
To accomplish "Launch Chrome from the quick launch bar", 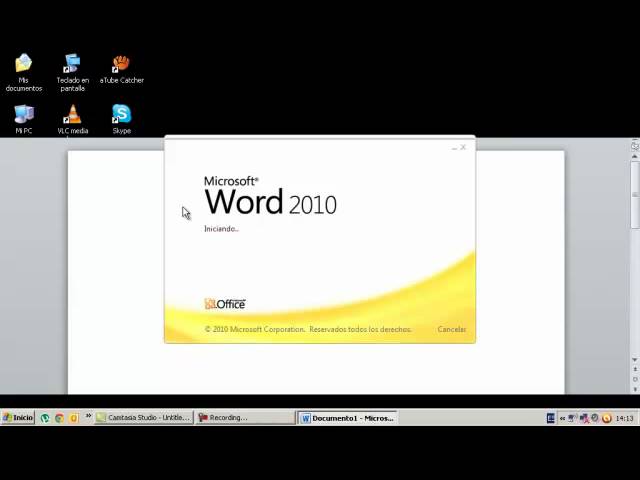I will pos(60,418).
